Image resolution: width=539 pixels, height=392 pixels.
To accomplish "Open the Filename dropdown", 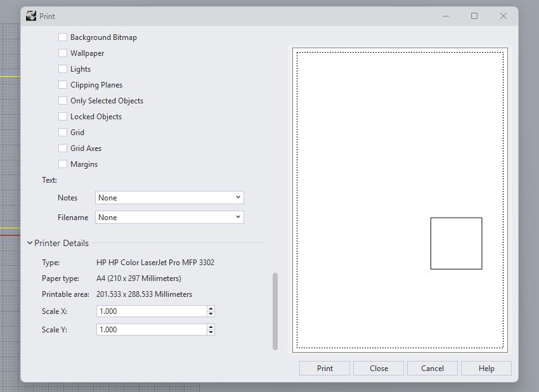I will point(169,218).
